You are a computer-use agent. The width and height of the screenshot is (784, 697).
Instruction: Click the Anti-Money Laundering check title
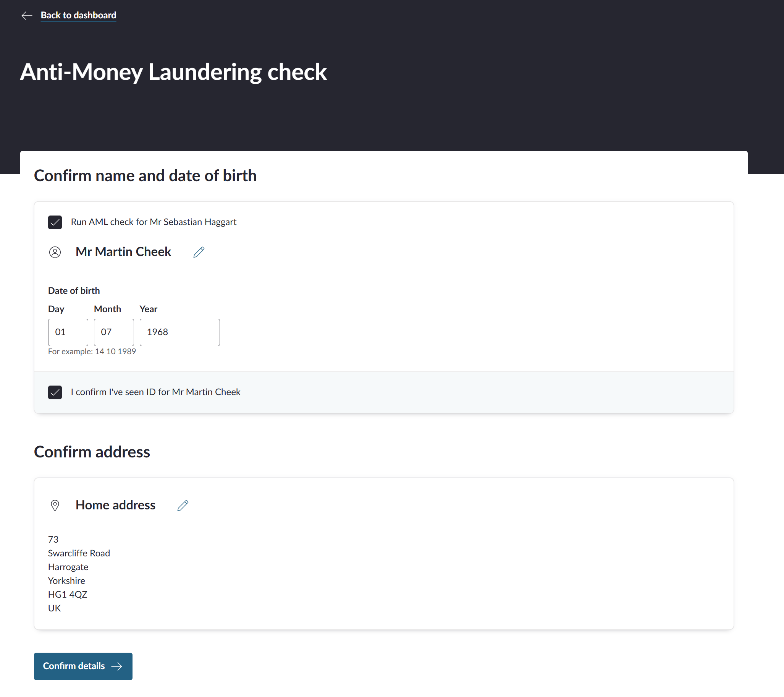(x=173, y=72)
